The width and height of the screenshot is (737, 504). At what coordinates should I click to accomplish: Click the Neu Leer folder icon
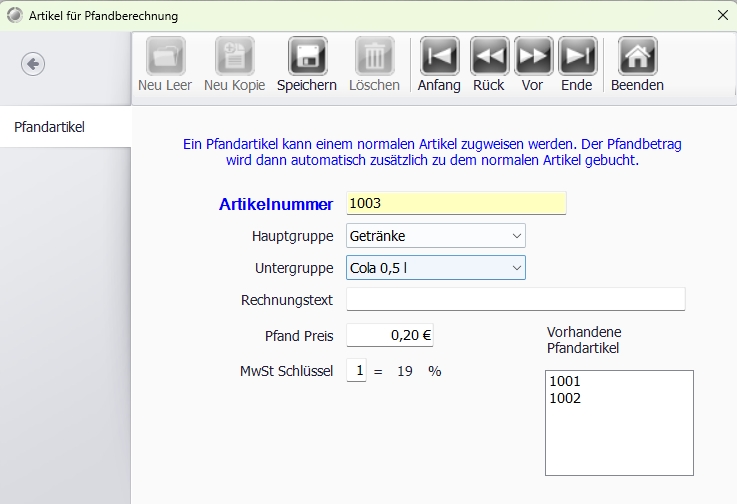point(165,56)
